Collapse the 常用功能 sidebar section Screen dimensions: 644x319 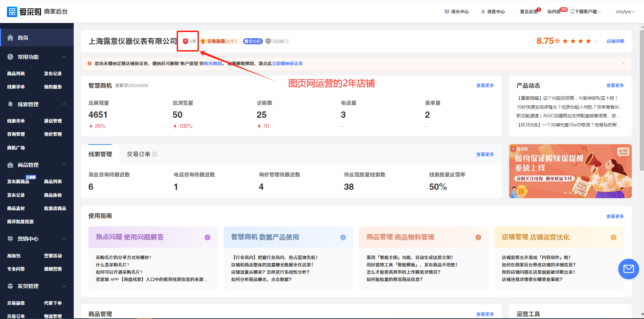point(64,57)
